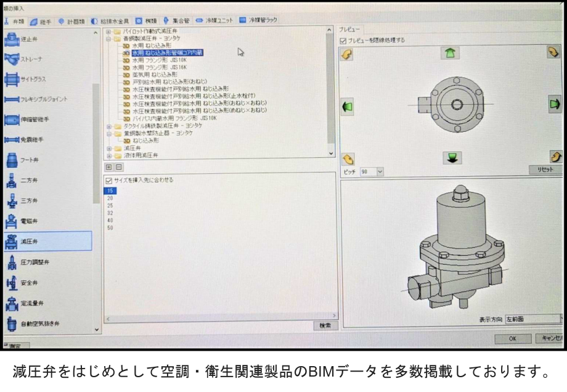Expand the パイロット作動式減圧弁 folder

tap(109, 31)
